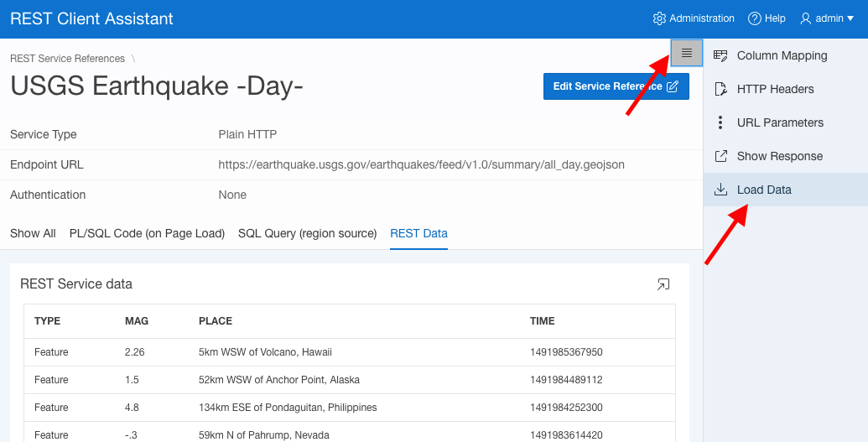Open the Help link

coord(767,18)
